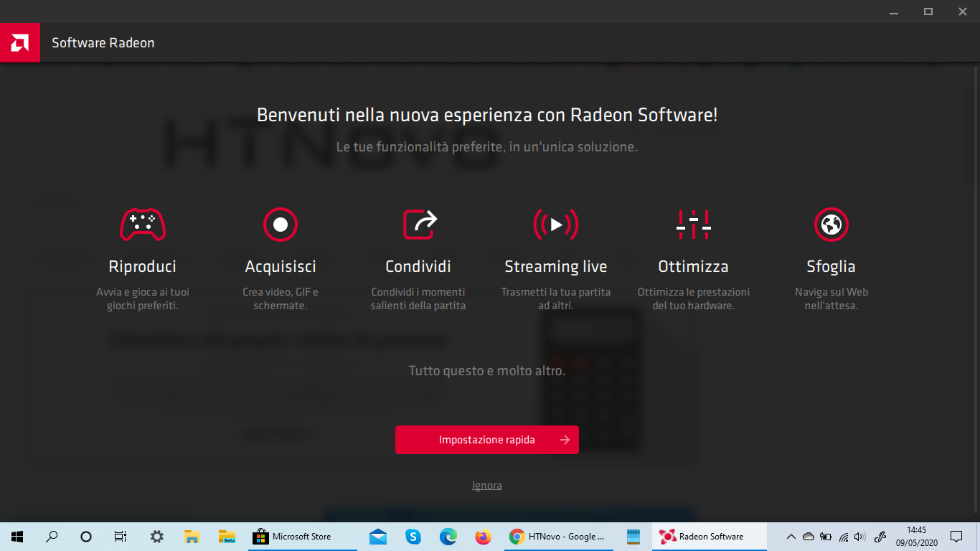The width and height of the screenshot is (980, 551).
Task: Click 'Tutto questo e molto altro.' text
Action: click(487, 371)
